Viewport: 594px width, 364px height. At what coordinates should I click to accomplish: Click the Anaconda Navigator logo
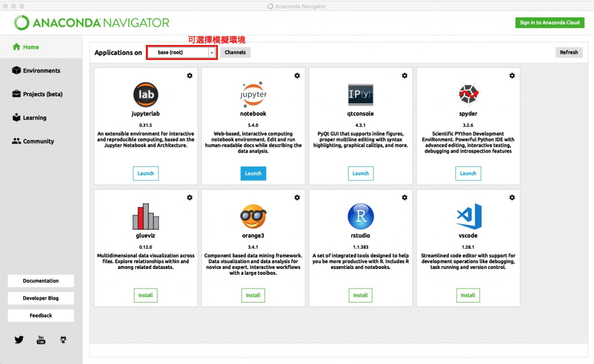[x=92, y=23]
